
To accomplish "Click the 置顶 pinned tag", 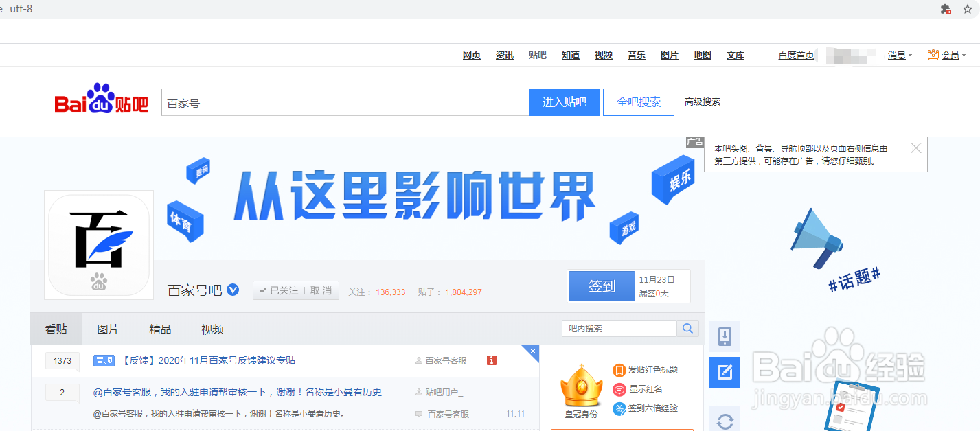I will coord(104,360).
